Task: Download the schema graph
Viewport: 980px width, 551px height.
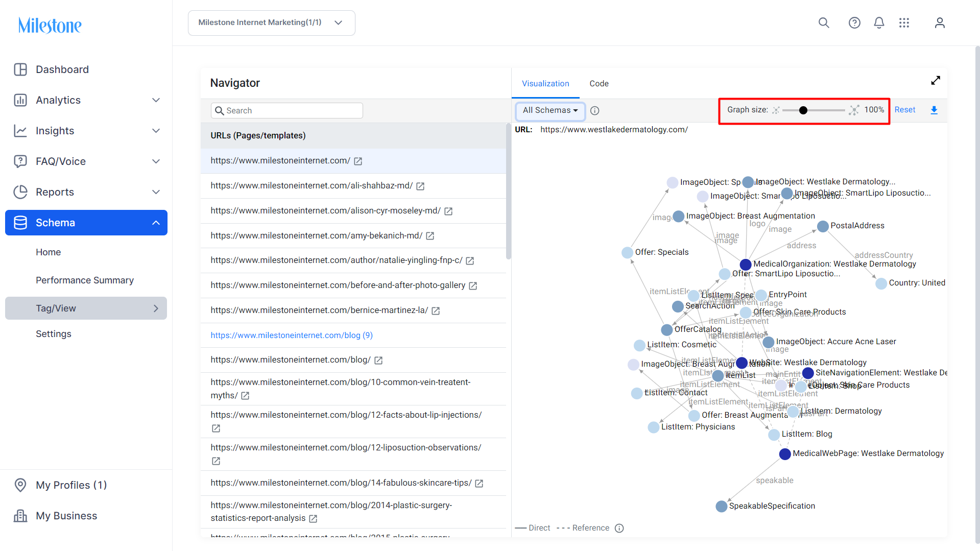Action: click(934, 110)
